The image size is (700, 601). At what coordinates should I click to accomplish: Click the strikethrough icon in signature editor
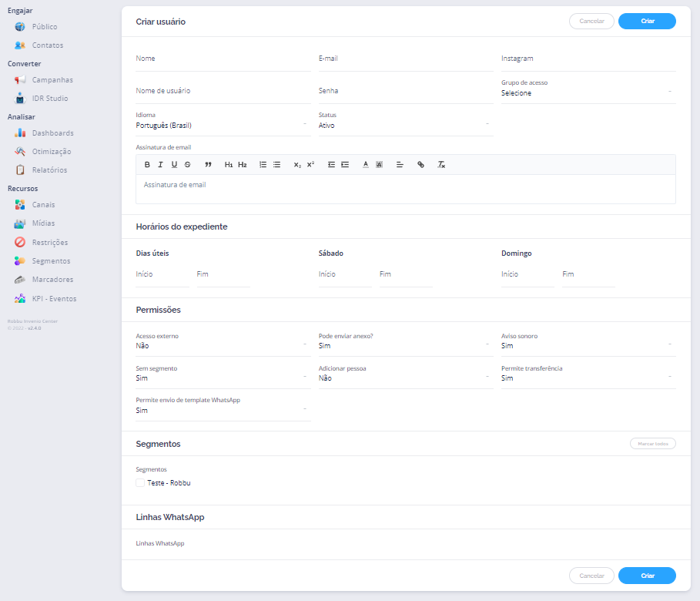(188, 165)
